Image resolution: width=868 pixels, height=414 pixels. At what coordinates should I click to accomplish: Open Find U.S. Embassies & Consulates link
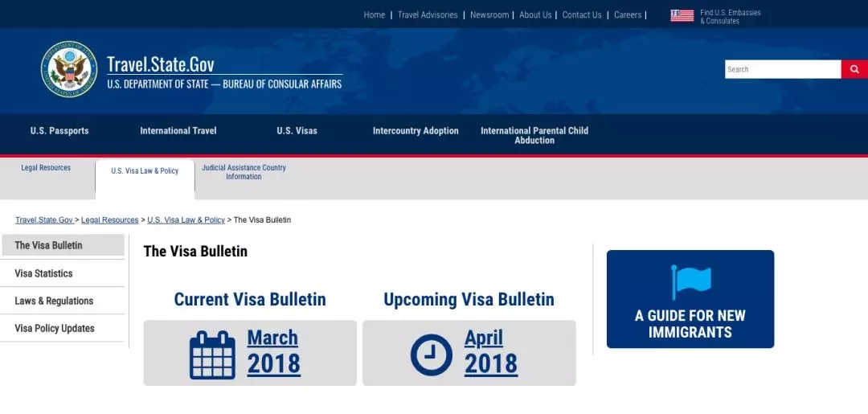[x=730, y=17]
